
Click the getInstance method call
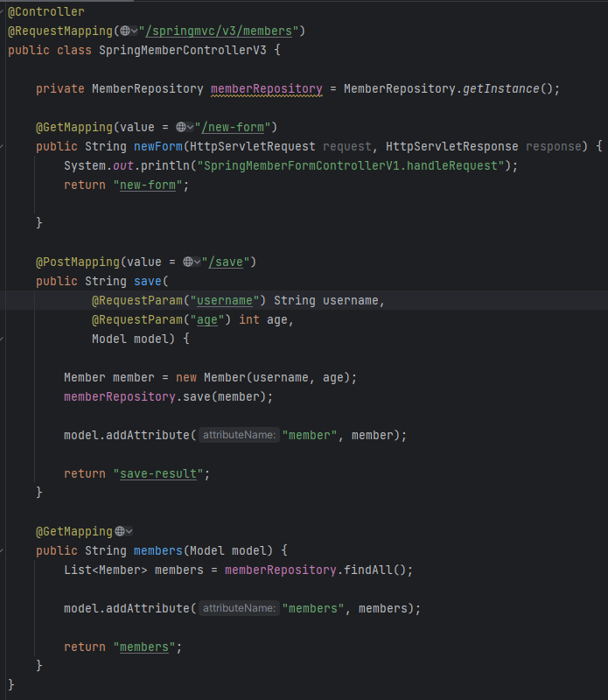(x=501, y=89)
